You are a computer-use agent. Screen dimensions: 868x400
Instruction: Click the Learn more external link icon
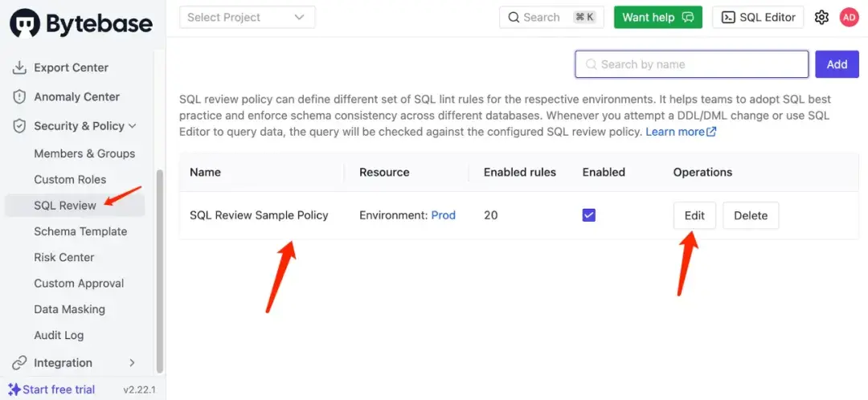(711, 132)
